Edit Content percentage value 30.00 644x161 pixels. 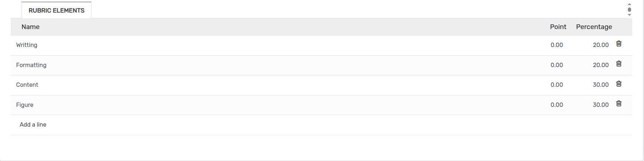click(x=601, y=85)
